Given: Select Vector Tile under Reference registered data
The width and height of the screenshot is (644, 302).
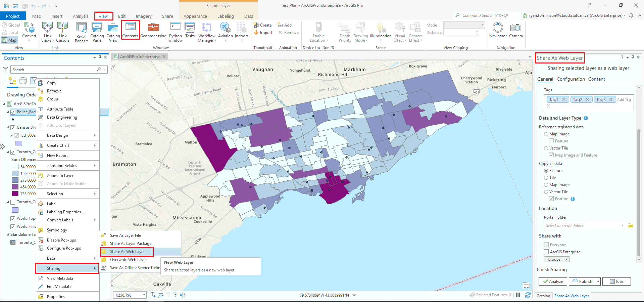Looking at the screenshot, I should (x=546, y=148).
